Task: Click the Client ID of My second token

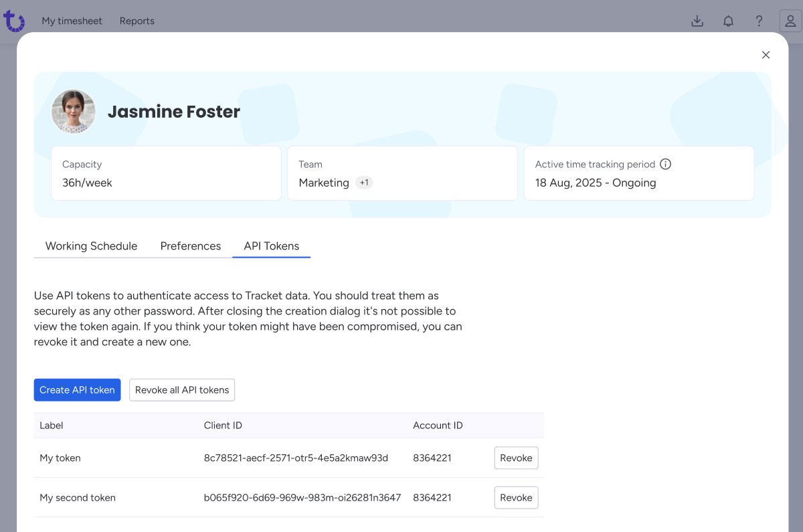Action: (x=302, y=497)
